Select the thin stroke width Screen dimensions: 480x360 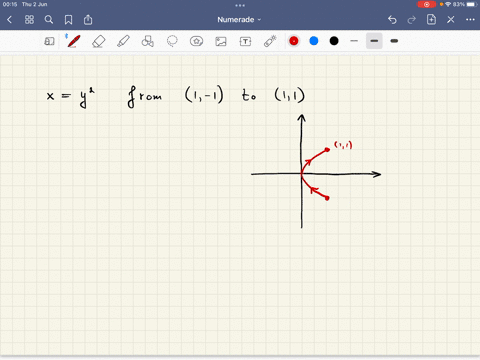354,41
